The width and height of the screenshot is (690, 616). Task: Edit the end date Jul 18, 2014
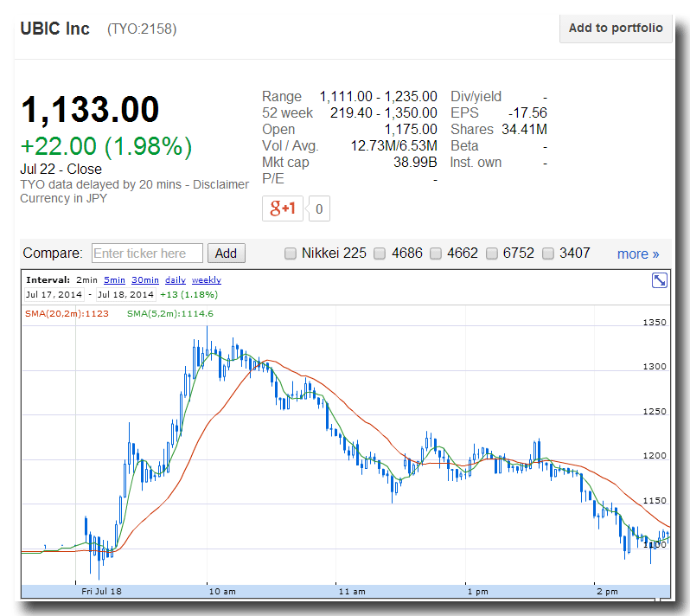(126, 294)
